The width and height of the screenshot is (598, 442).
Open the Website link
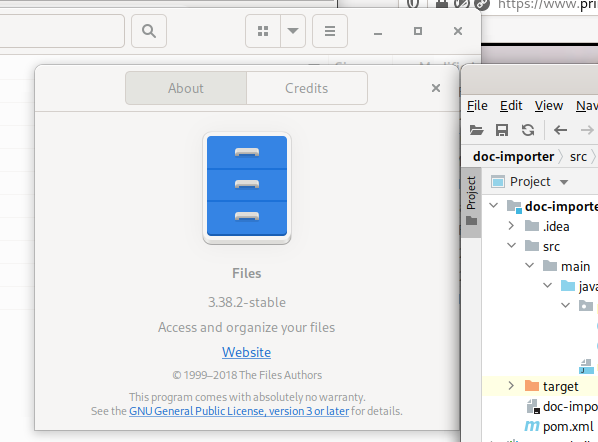[246, 352]
